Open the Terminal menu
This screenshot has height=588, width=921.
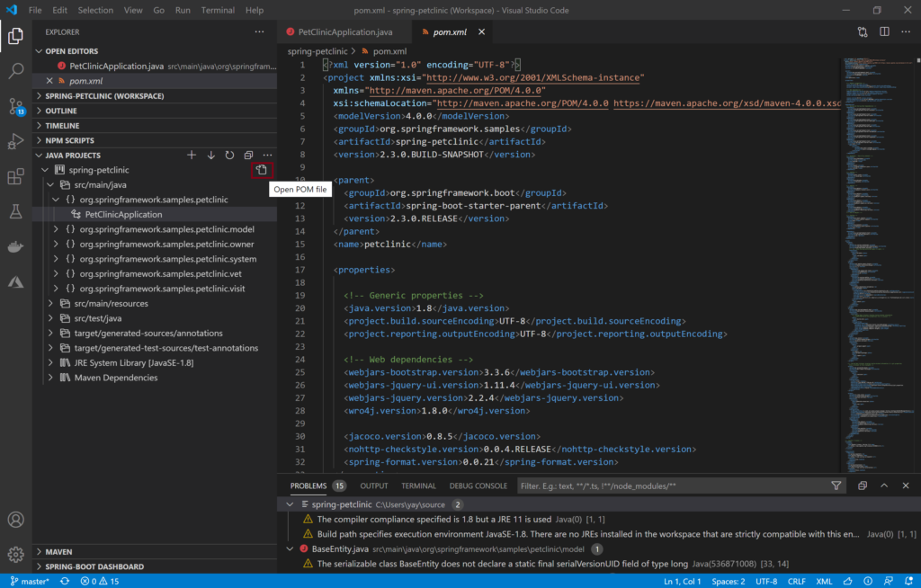click(x=218, y=10)
